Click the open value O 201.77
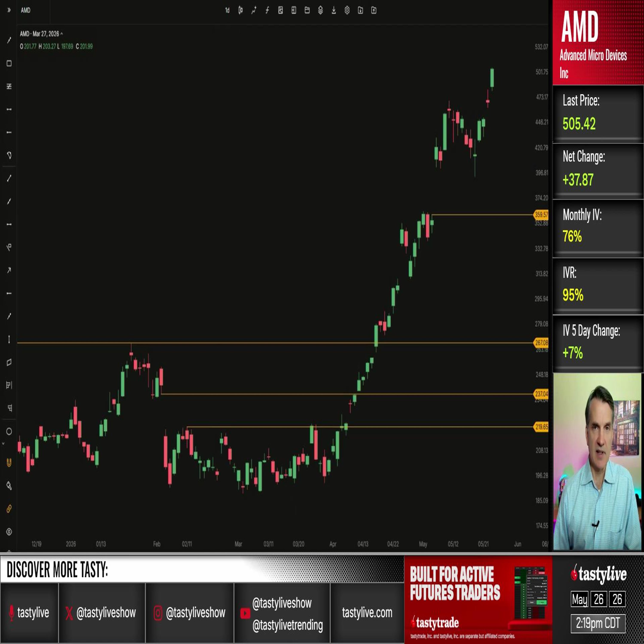The height and width of the screenshot is (644, 644). pos(28,46)
